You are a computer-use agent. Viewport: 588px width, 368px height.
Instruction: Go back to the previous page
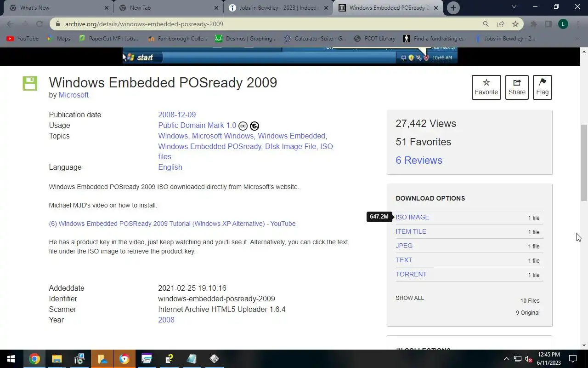pyautogui.click(x=10, y=24)
